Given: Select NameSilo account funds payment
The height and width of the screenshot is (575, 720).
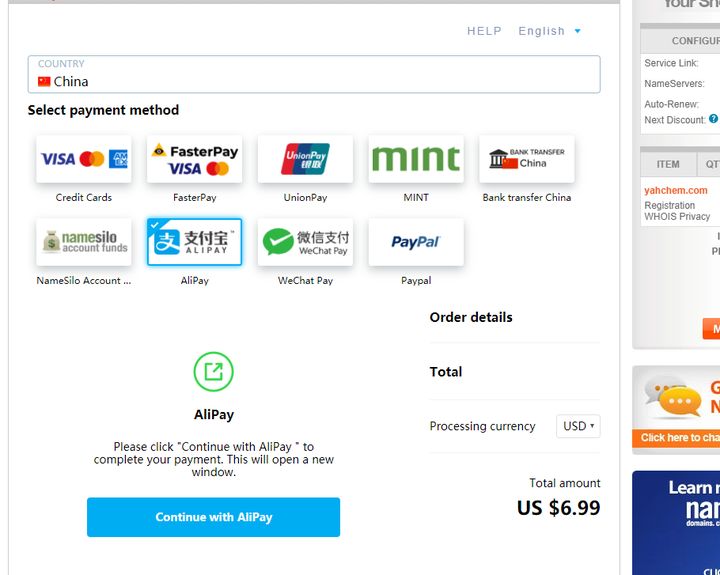Looking at the screenshot, I should tap(84, 242).
